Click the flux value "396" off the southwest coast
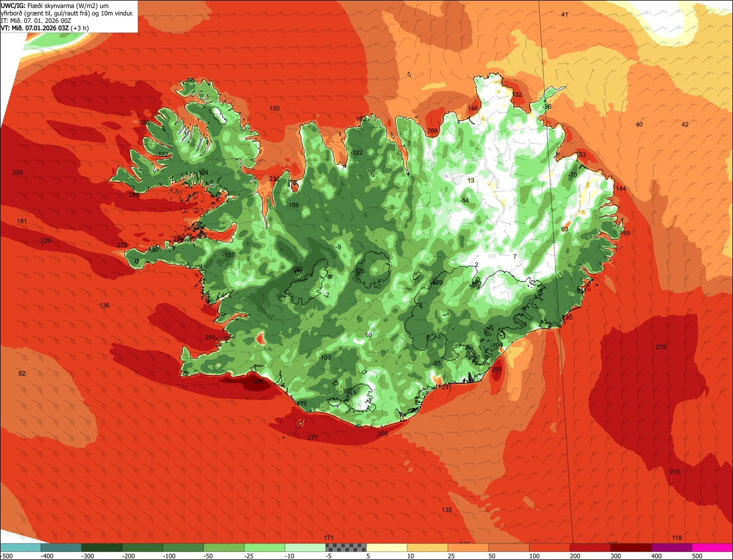733x560 pixels. pyautogui.click(x=258, y=381)
